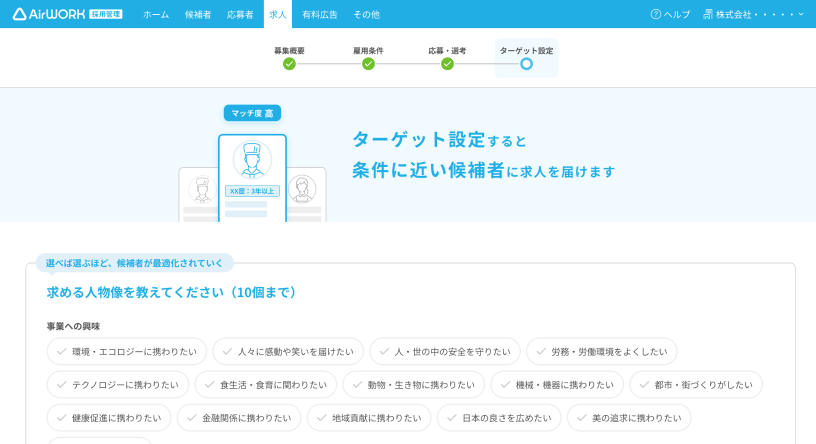Viewport: 816px width, 444px height.
Task: Select 健康促進に携わりたい chip
Action: [109, 418]
